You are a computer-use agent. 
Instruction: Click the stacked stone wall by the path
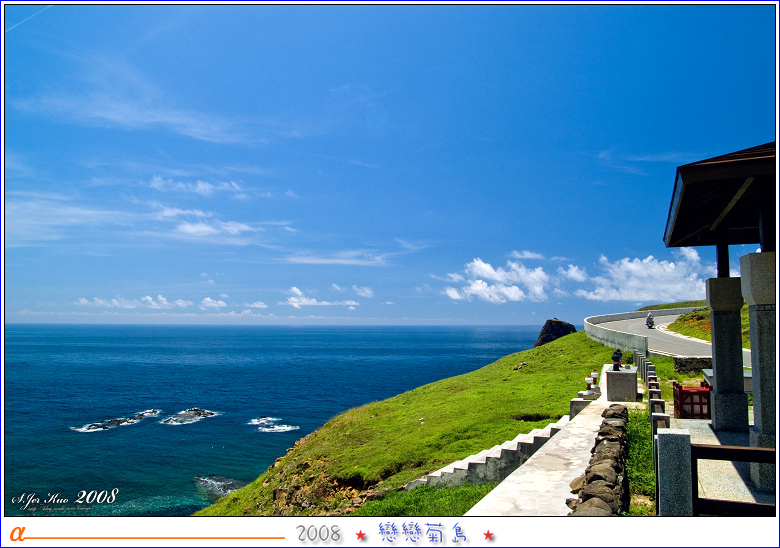click(x=602, y=463)
